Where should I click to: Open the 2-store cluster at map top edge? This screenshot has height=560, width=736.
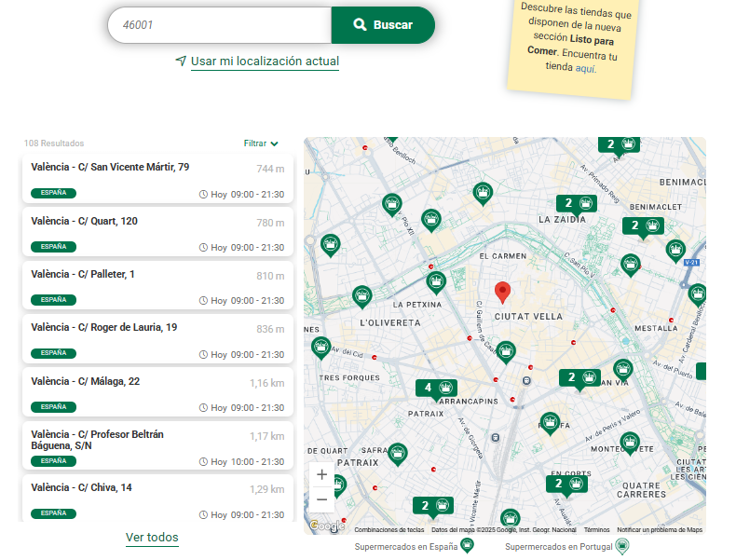coord(620,144)
